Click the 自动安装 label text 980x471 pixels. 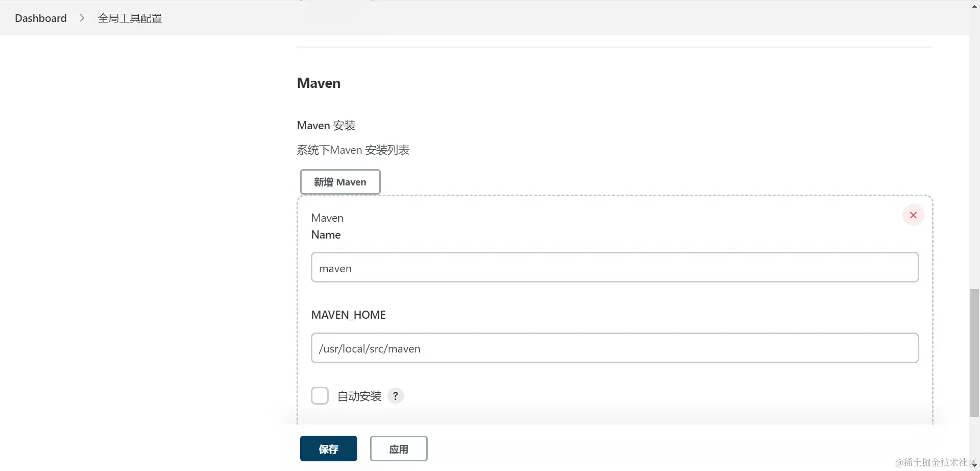point(359,396)
